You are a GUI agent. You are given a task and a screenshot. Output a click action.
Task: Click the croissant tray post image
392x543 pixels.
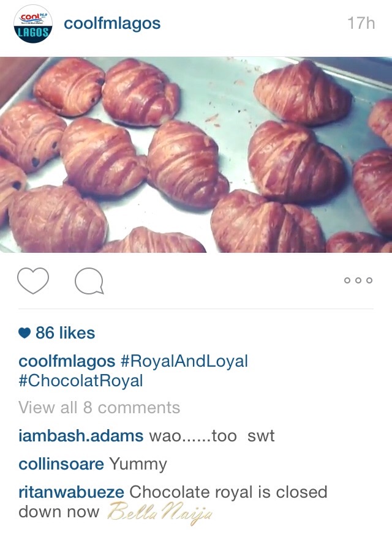[196, 155]
